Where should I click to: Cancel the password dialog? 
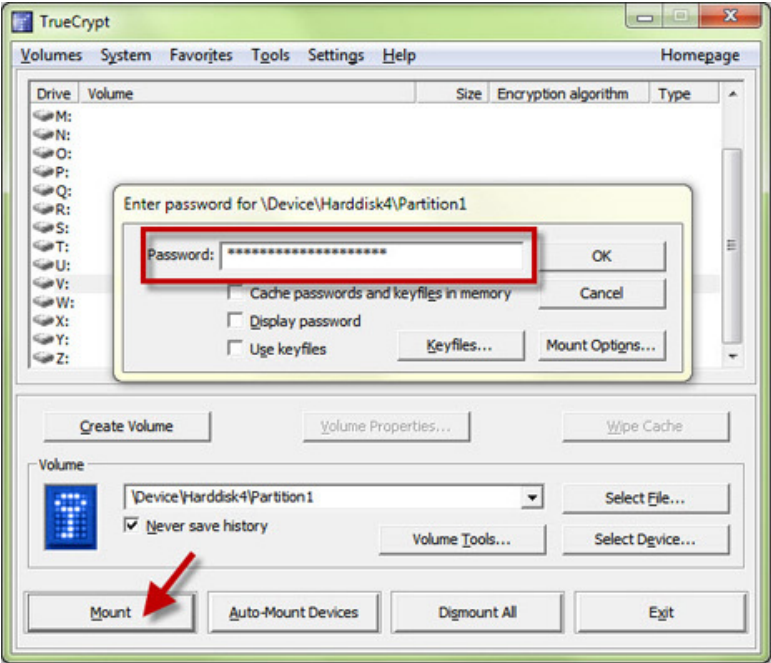point(602,293)
